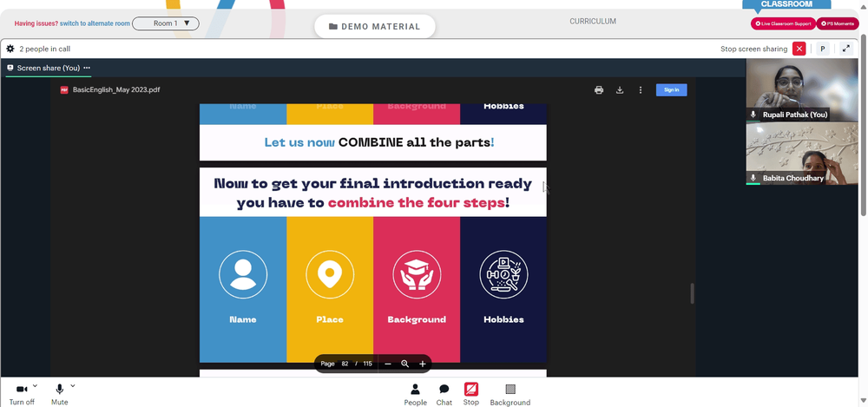Click 'Let us now COMBINE all the parts' heading
Viewport: 868px width, 407px height.
click(x=379, y=142)
